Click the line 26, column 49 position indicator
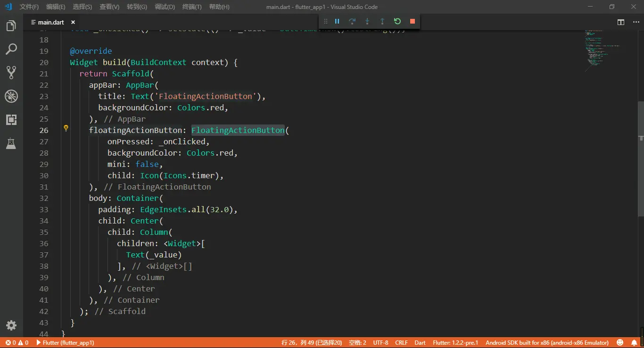Image resolution: width=644 pixels, height=348 pixels. tap(312, 343)
